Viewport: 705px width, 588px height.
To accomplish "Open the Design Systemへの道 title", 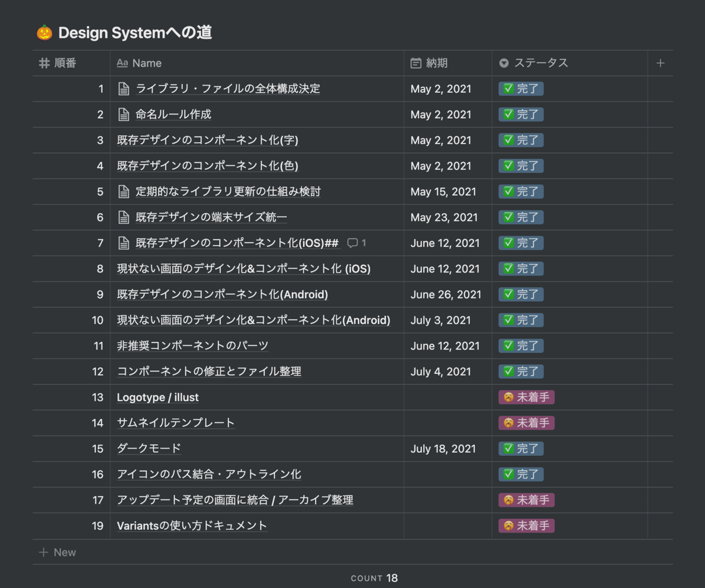I will pos(135,33).
